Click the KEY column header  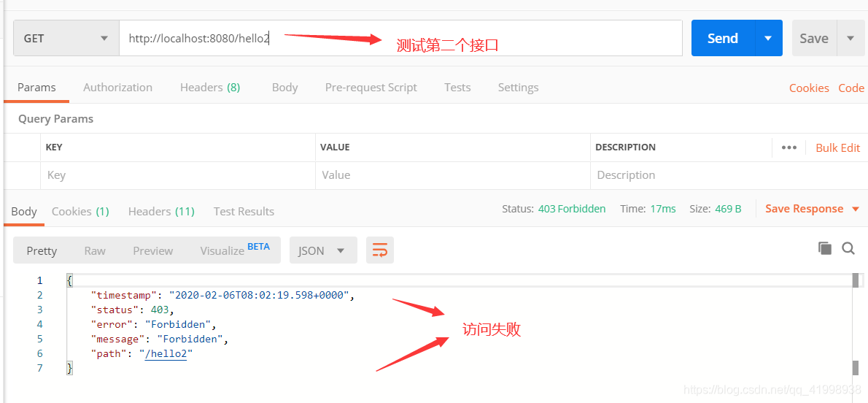pos(54,147)
